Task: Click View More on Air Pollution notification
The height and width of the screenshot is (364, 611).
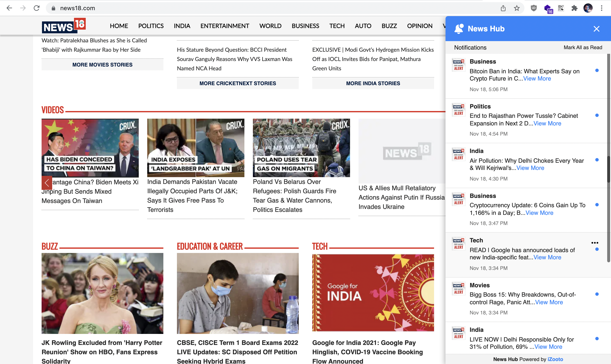Action: [x=530, y=168]
